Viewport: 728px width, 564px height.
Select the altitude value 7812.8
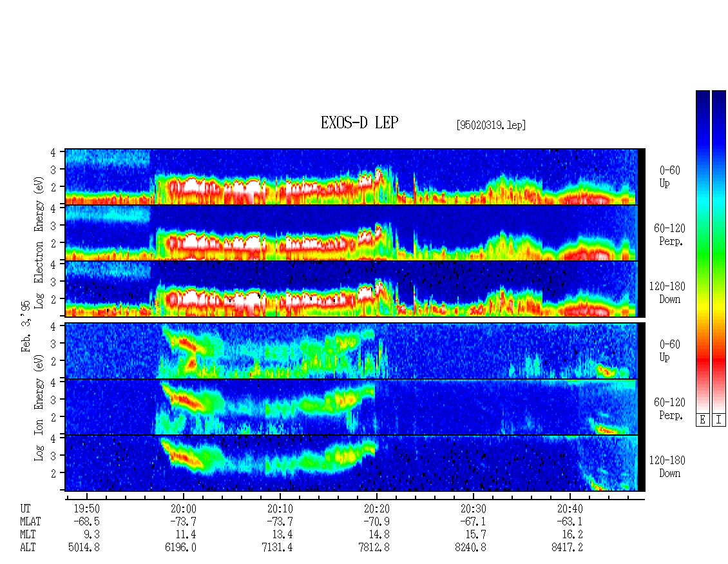[374, 548]
